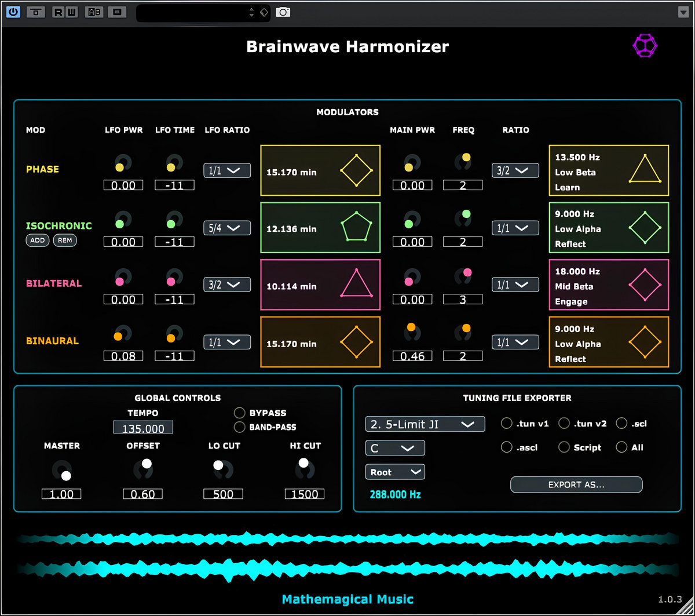This screenshot has width=695, height=616.
Task: Open the ISOCHRONIC LFO RATIO 5/4 dropdown
Action: [x=227, y=228]
